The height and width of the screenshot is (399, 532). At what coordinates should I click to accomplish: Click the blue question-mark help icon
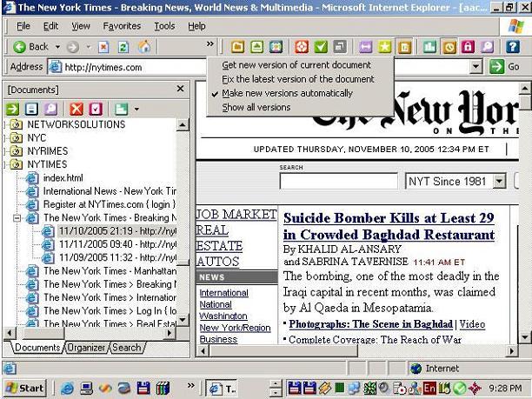[x=513, y=46]
